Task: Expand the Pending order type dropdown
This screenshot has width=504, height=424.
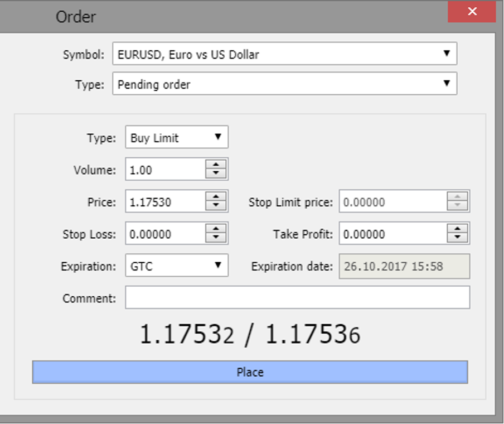Action: pyautogui.click(x=284, y=85)
